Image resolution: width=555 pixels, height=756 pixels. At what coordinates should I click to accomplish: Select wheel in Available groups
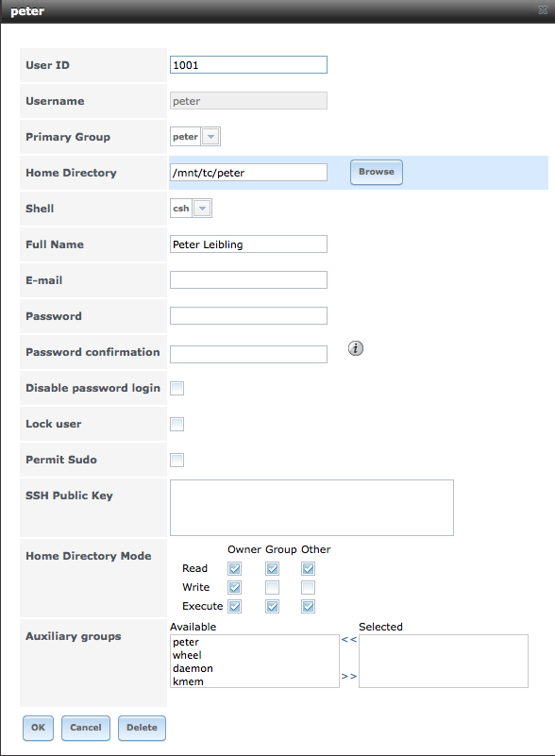(187, 655)
